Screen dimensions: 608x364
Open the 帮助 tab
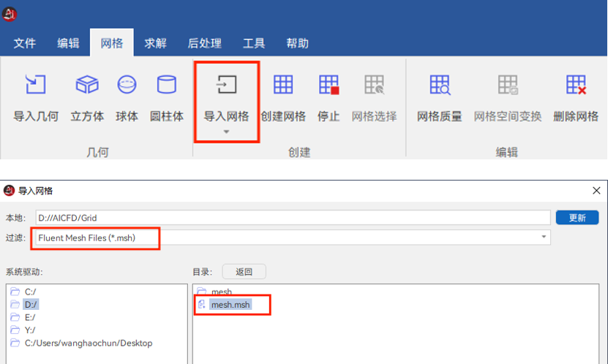pos(297,43)
